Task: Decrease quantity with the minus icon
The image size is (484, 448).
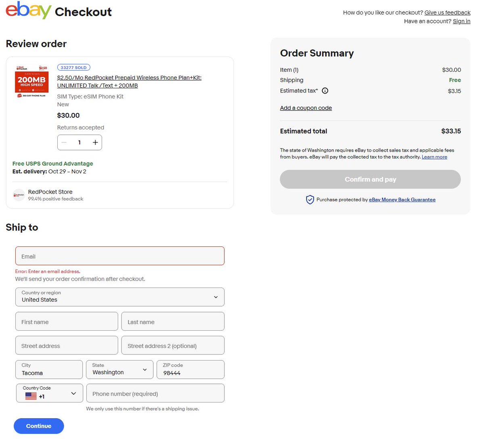Action: [64, 142]
